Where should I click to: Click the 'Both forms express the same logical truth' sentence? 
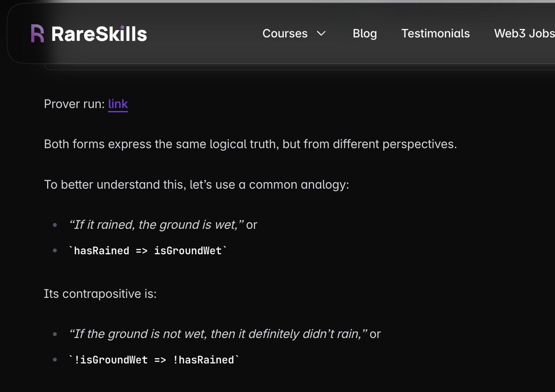250,144
